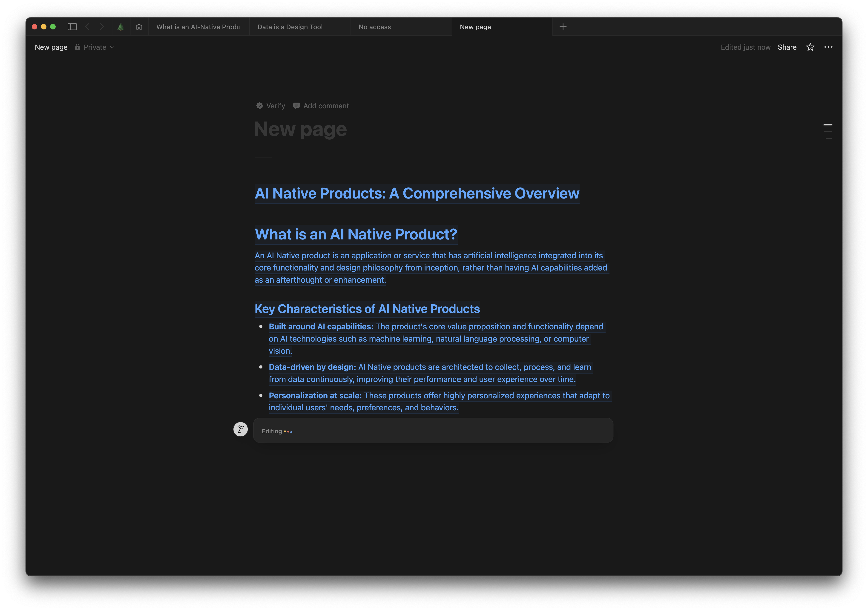868x610 pixels.
Task: Open the Key Characteristics of AI Native Products link
Action: click(x=367, y=309)
